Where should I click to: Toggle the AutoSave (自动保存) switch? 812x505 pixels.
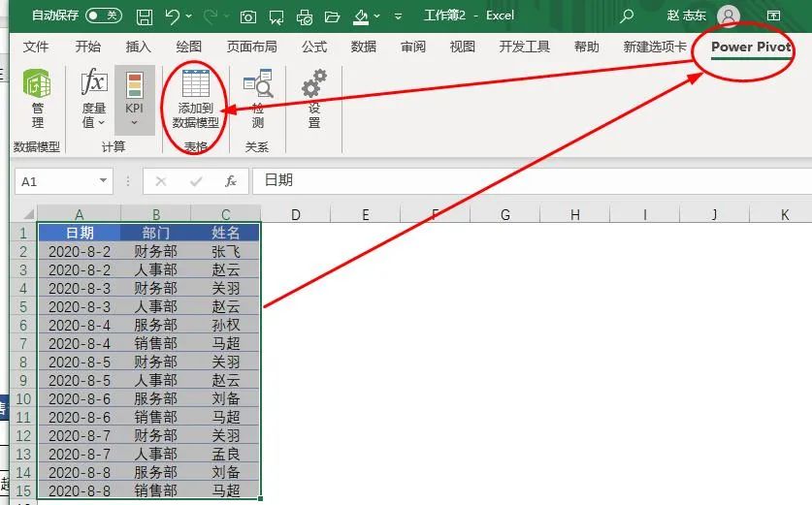(x=104, y=16)
